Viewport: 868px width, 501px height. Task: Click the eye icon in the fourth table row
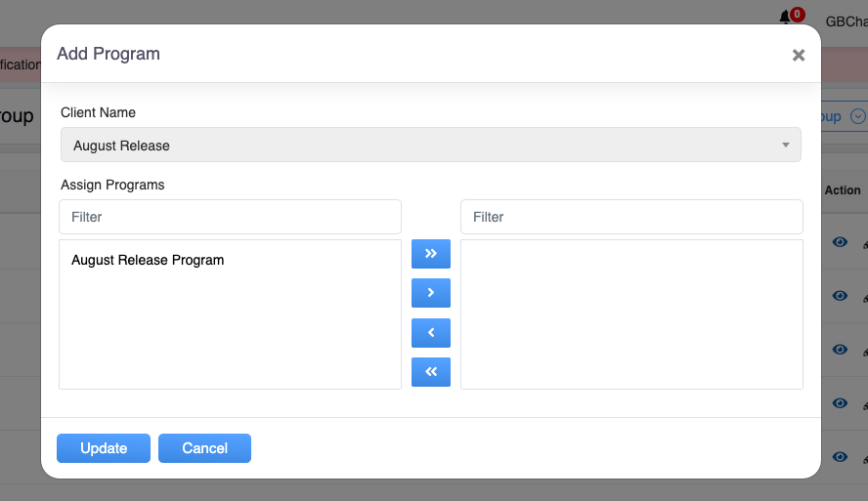(x=840, y=403)
